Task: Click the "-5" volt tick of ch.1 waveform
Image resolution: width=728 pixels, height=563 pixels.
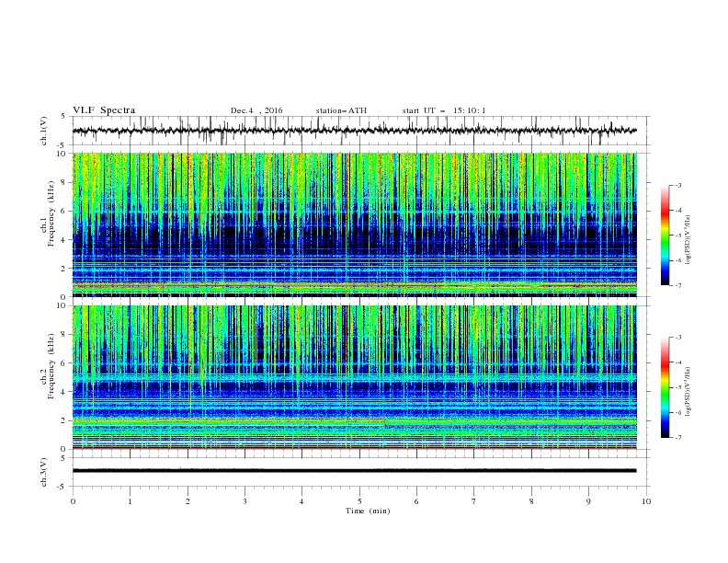Action: [63, 145]
